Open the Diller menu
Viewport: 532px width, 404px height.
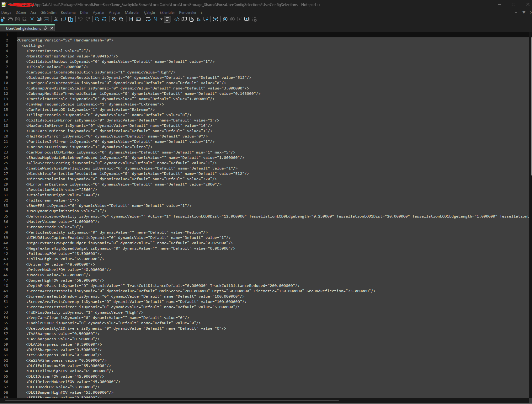coord(84,13)
